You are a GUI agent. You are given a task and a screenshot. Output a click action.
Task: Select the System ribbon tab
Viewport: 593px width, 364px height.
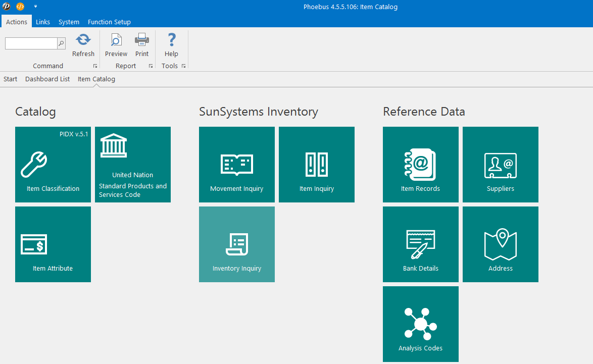[x=69, y=22]
